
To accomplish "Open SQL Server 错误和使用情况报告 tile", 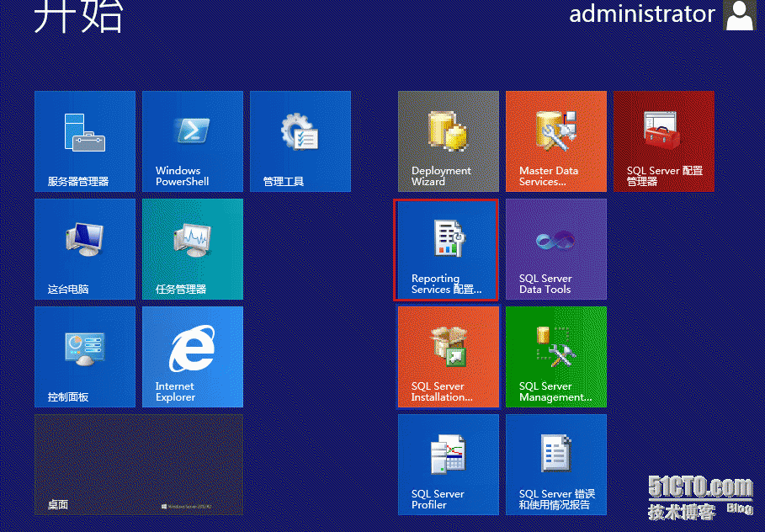I will (x=556, y=465).
